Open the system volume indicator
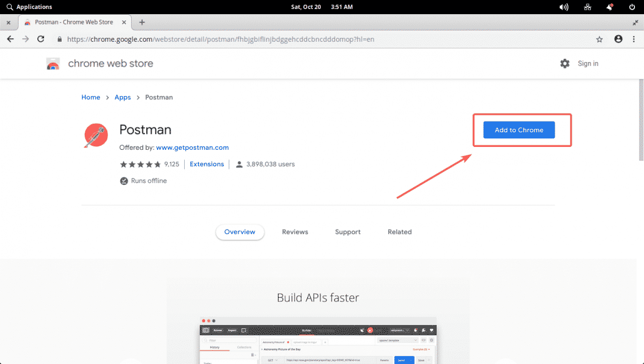Screen dimensions: 644x364 [564, 7]
